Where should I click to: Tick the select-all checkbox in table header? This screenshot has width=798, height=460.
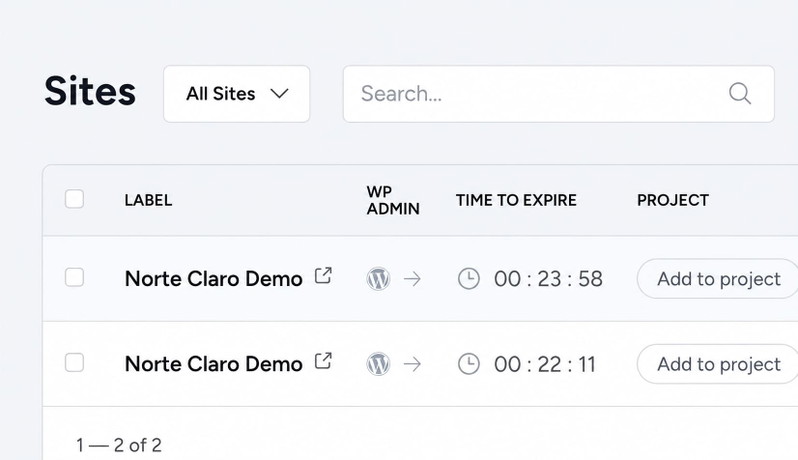[x=74, y=199]
